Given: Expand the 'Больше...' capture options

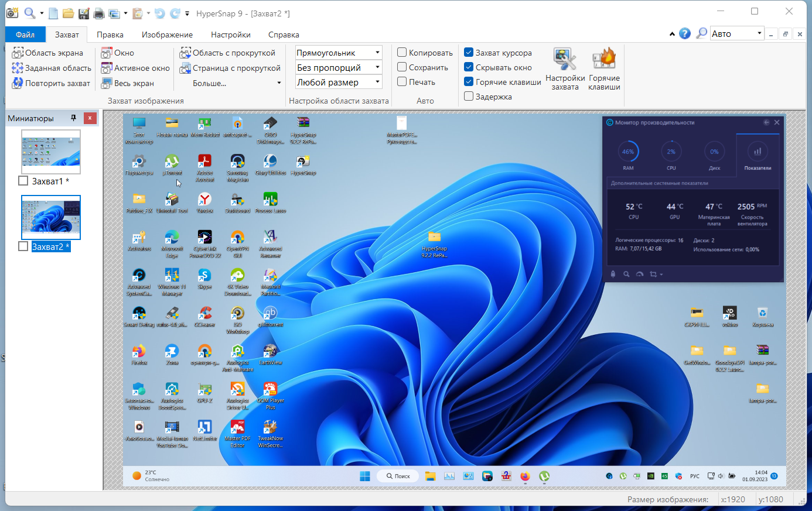Looking at the screenshot, I should pyautogui.click(x=237, y=84).
